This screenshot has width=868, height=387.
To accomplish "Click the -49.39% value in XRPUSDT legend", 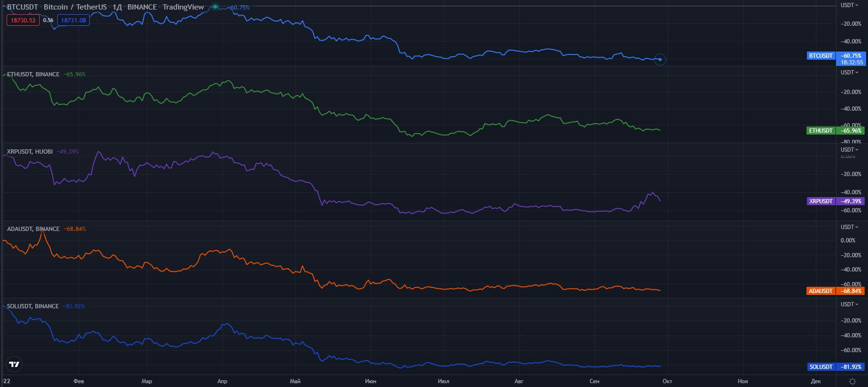I will click(68, 152).
